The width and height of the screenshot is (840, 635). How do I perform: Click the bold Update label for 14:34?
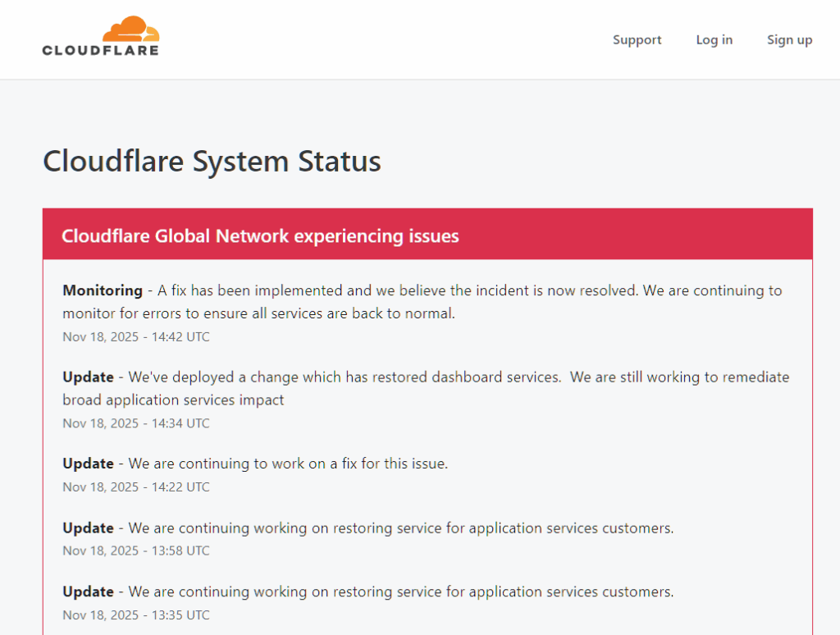tap(88, 377)
